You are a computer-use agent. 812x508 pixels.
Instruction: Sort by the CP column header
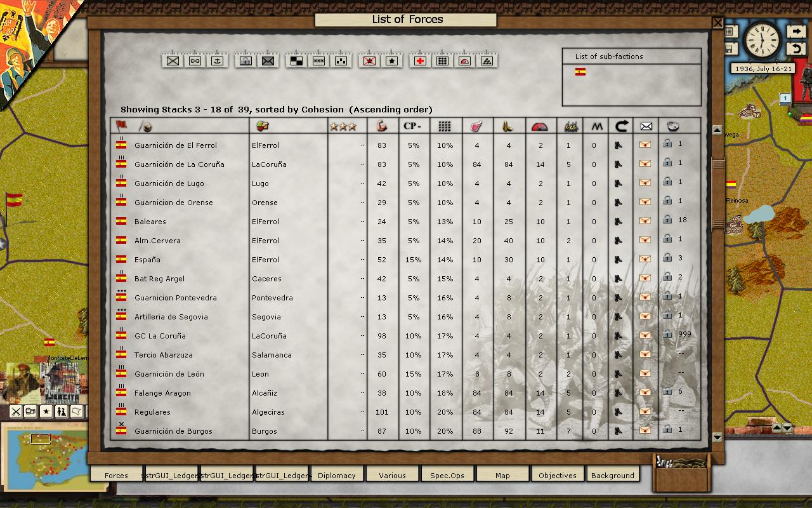coord(414,126)
